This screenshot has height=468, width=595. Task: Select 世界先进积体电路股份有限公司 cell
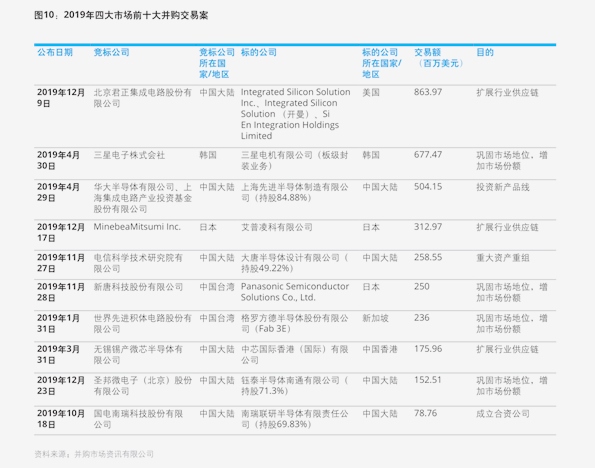(143, 323)
